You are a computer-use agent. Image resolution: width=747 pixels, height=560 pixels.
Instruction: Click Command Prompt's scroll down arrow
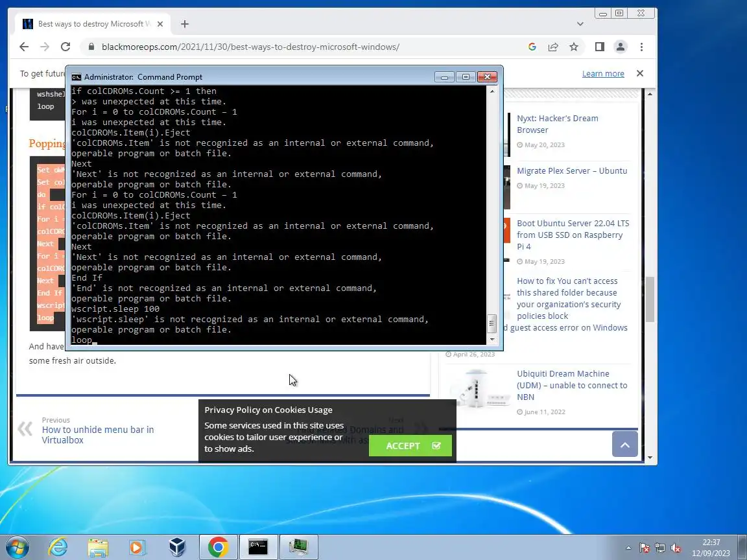tap(492, 340)
